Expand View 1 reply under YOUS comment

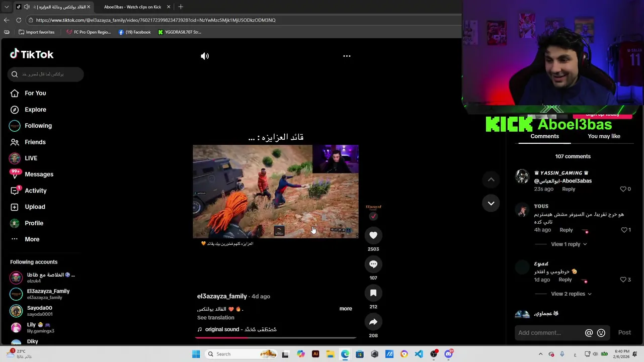(x=569, y=244)
